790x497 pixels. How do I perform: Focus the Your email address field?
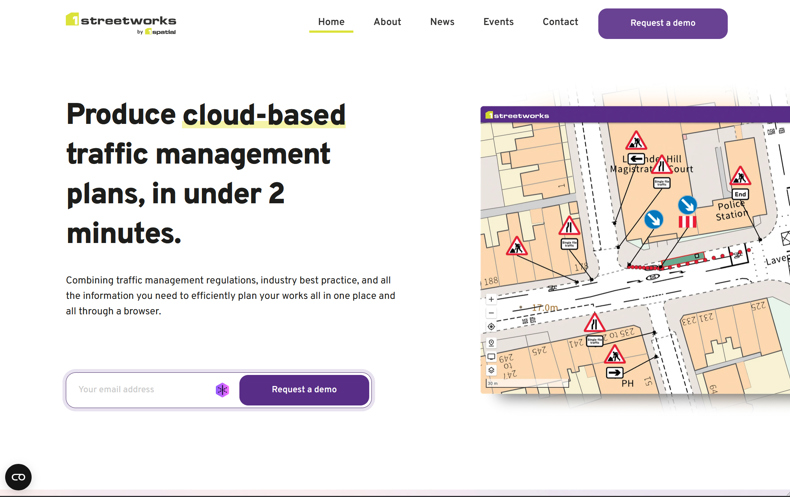140,390
